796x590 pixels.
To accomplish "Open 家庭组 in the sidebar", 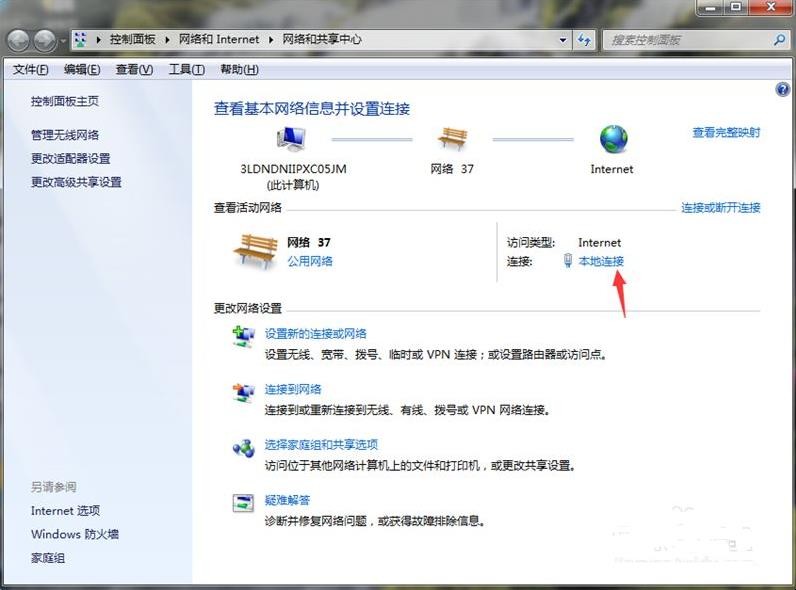I will click(x=48, y=558).
